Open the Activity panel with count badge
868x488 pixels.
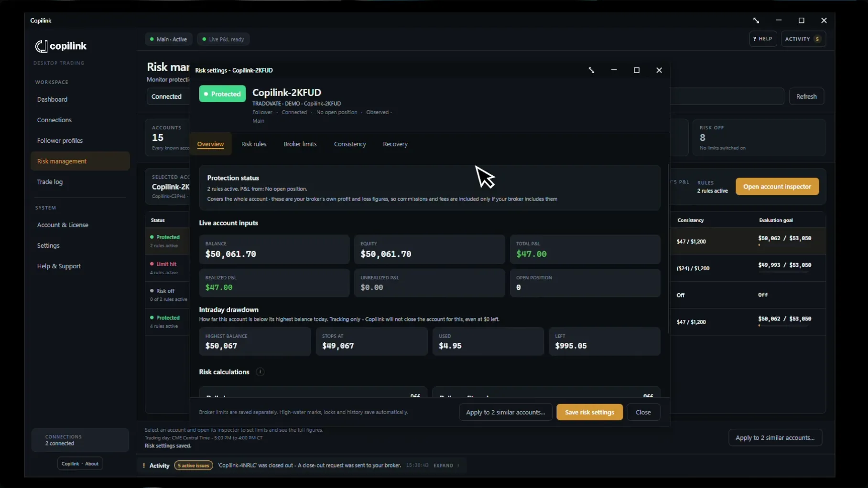point(803,39)
